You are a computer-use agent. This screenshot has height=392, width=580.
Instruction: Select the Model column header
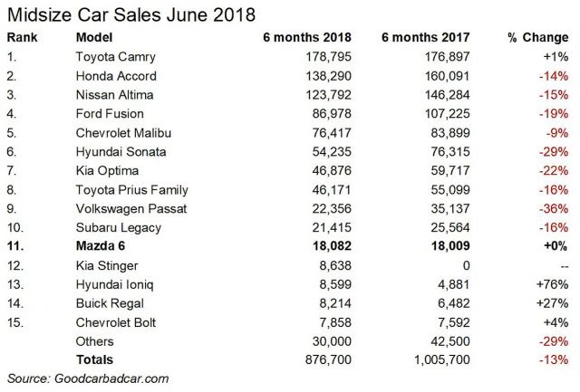[93, 40]
